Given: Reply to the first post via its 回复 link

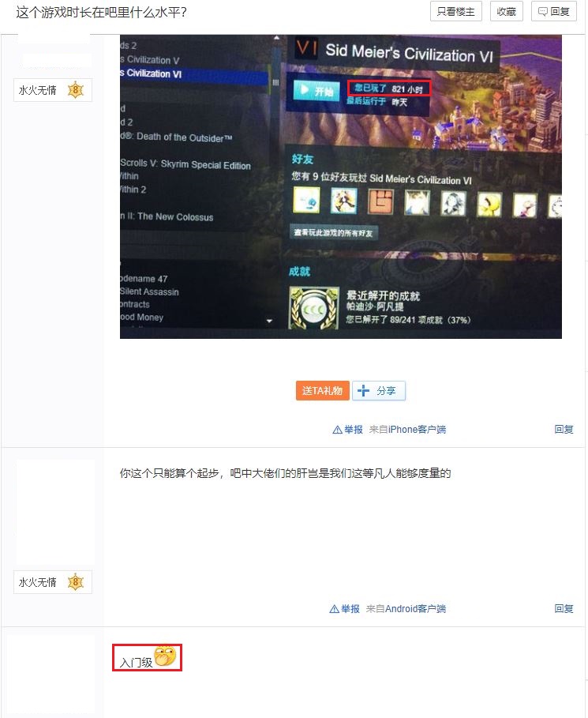Looking at the screenshot, I should coord(564,430).
